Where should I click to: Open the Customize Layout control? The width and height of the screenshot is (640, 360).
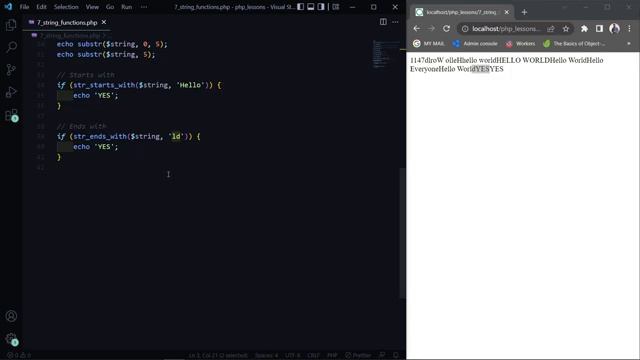(x=336, y=7)
